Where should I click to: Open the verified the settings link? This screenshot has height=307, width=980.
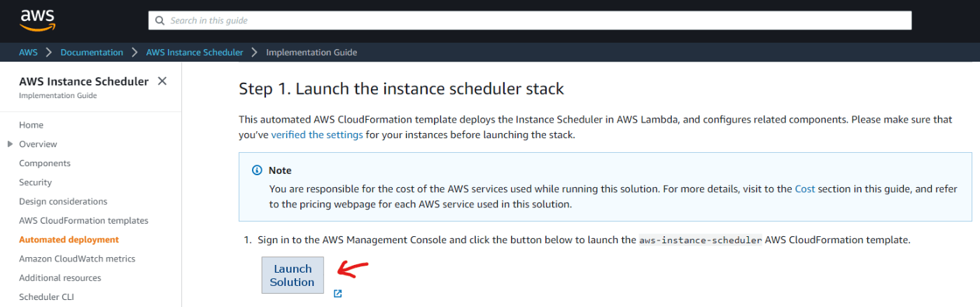click(x=317, y=135)
